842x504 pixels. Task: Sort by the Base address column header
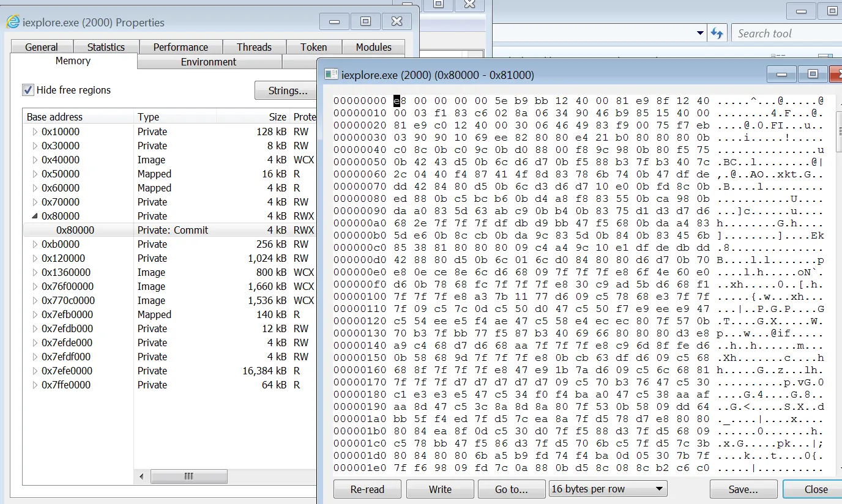(80, 117)
